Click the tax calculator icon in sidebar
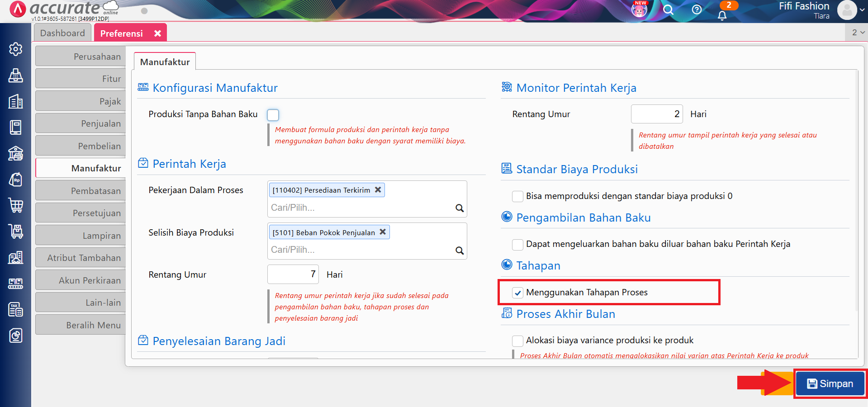This screenshot has width=868, height=407. coord(16,309)
